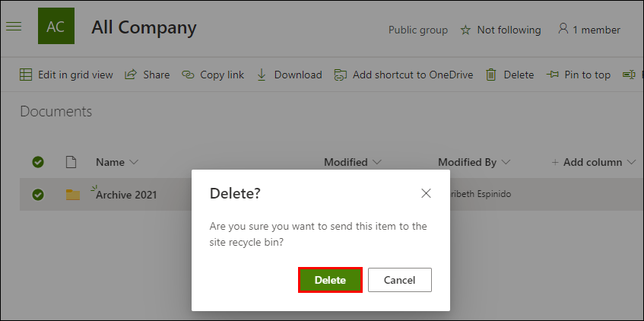Image resolution: width=644 pixels, height=321 pixels.
Task: Click the Share toolbar icon
Action: point(131,75)
